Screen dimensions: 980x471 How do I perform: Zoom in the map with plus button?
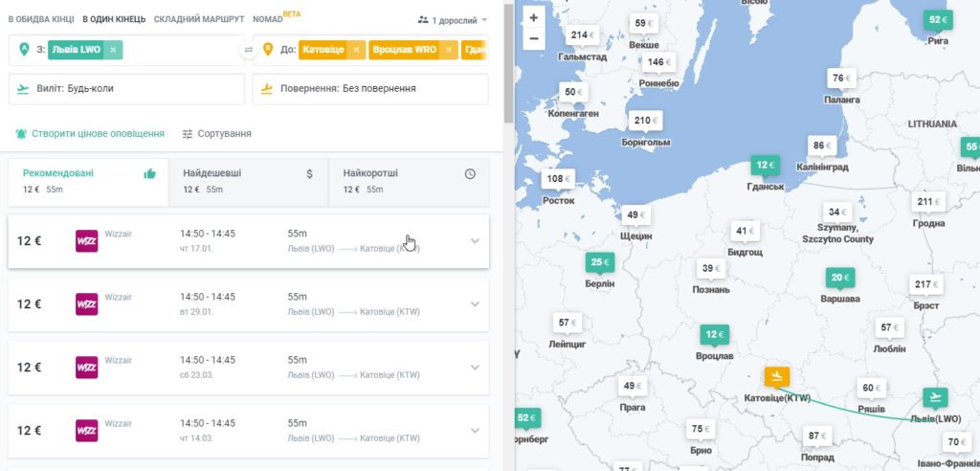pos(534,18)
